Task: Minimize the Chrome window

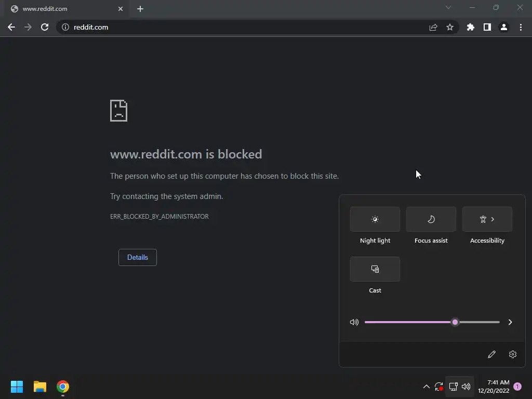Action: [x=472, y=7]
